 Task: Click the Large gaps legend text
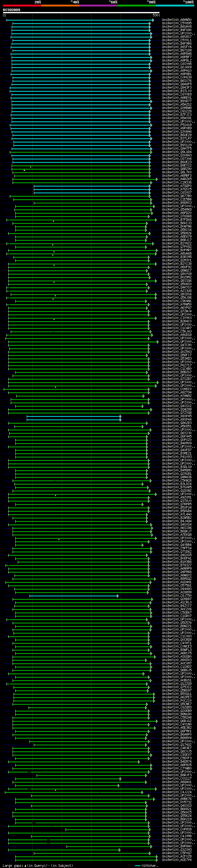point(38,865)
